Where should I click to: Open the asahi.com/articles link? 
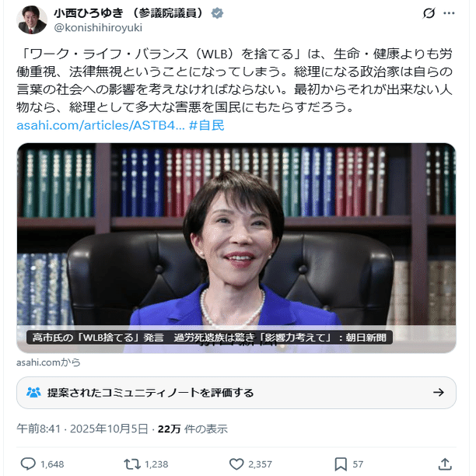[x=100, y=125]
